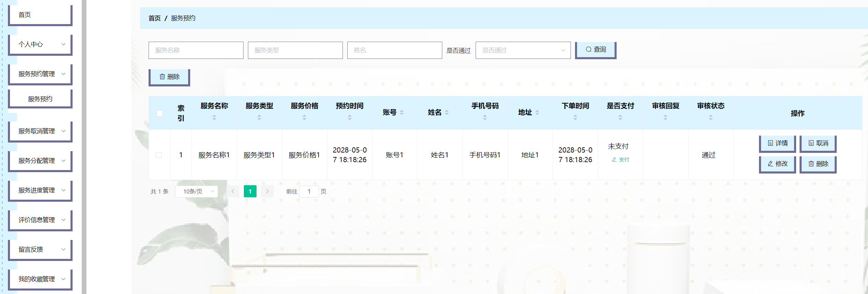Click the 删除 button above the table
The image size is (868, 294).
169,77
